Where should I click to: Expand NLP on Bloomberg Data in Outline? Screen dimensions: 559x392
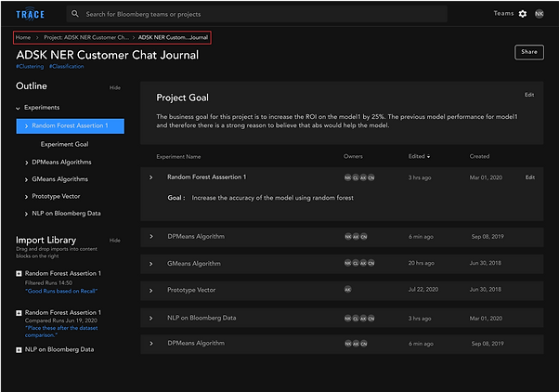pyautogui.click(x=26, y=214)
